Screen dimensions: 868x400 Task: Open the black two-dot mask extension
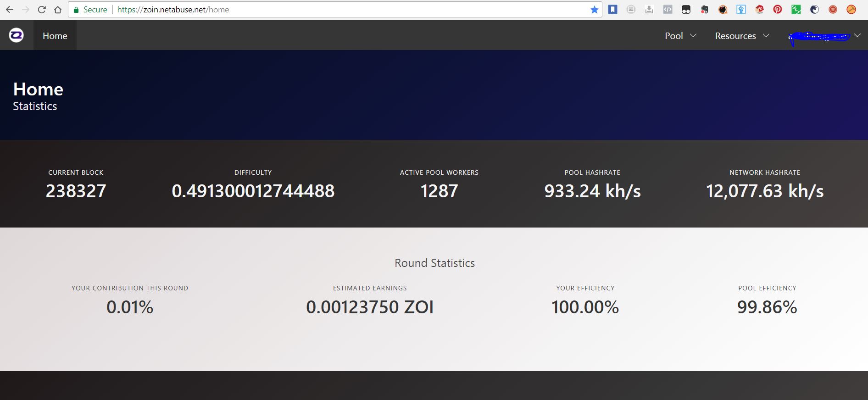coord(686,9)
